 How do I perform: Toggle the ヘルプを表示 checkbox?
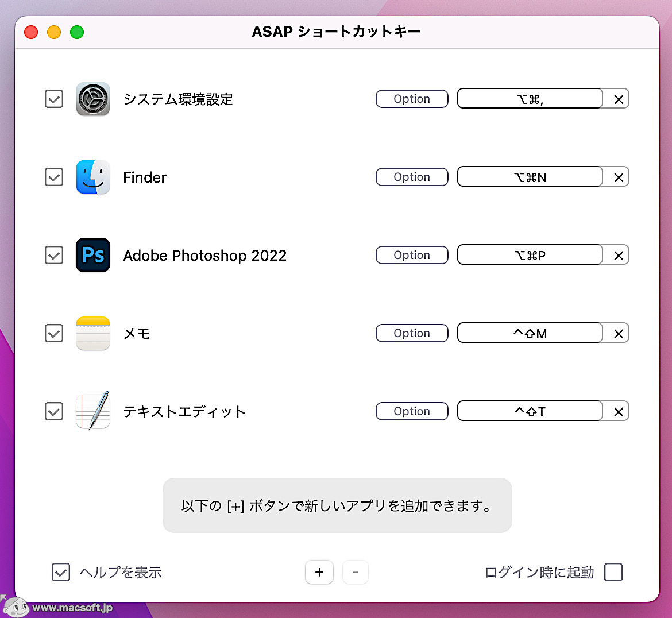click(x=60, y=572)
